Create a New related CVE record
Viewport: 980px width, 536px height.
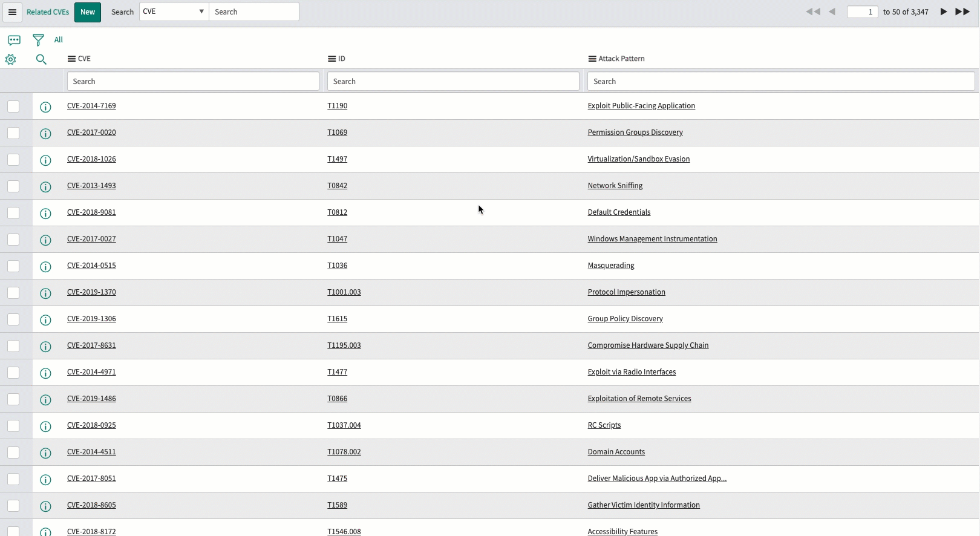tap(88, 12)
